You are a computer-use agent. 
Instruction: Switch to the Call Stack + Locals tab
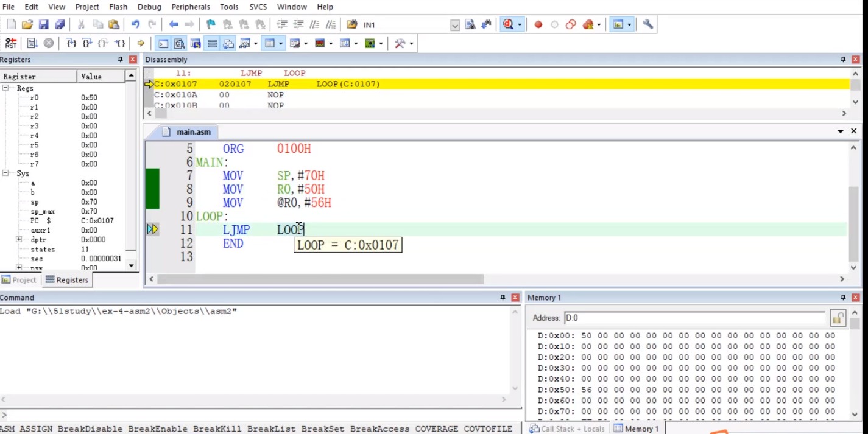coord(567,429)
